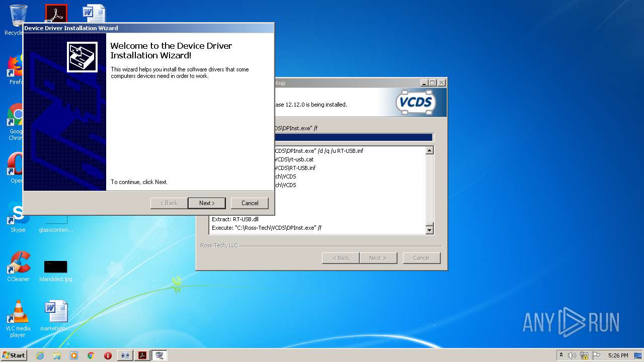Click the network status tray icon
The height and width of the screenshot is (362, 644).
coord(584,355)
